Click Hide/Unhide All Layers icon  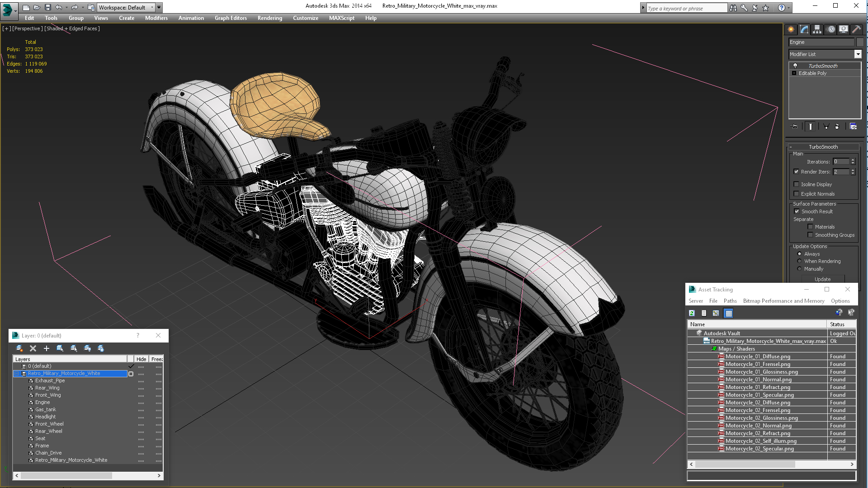point(87,348)
